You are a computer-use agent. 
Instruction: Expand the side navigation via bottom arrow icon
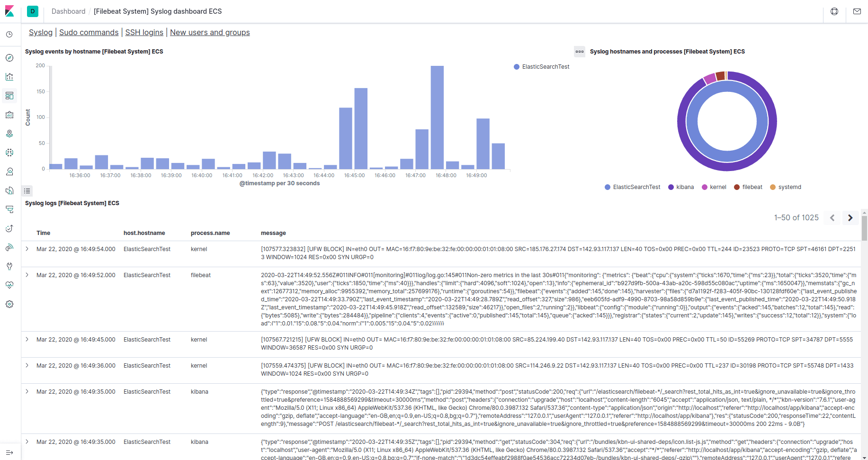point(9,452)
